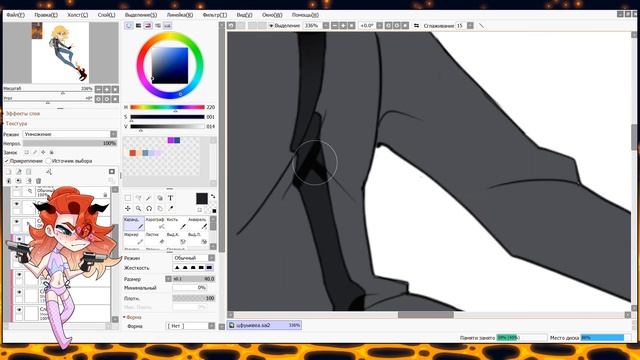The image size is (640, 360).
Task: Select the softest edge hardness shape
Action: 177,268
